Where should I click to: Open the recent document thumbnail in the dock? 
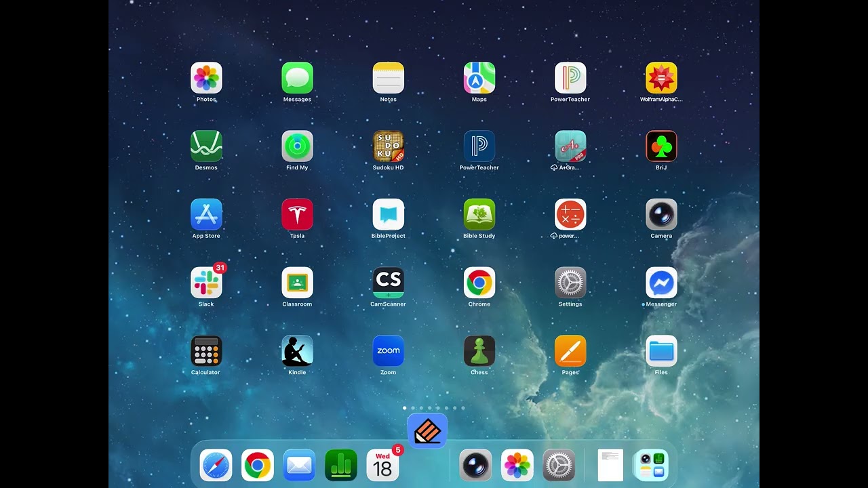(x=610, y=466)
